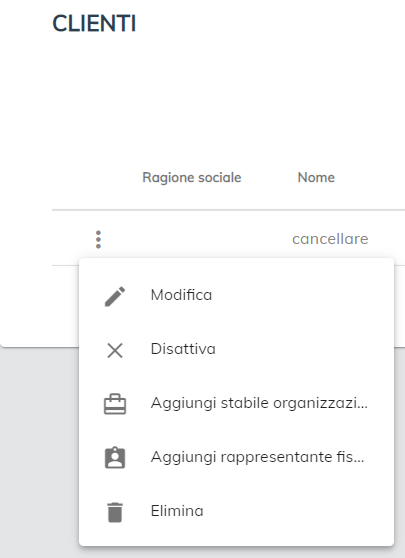Sort by the Nome column header
The height and width of the screenshot is (558, 405).
pos(316,178)
